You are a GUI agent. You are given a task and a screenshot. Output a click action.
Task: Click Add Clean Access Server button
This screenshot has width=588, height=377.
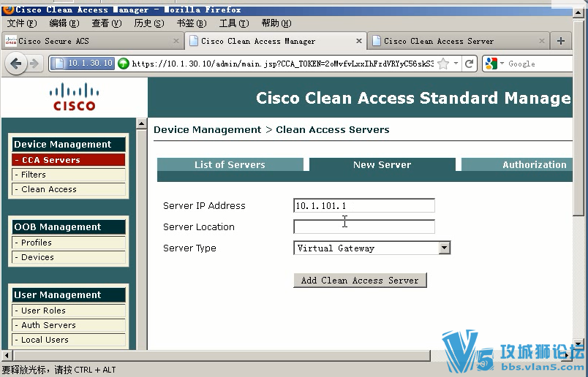[x=360, y=281]
